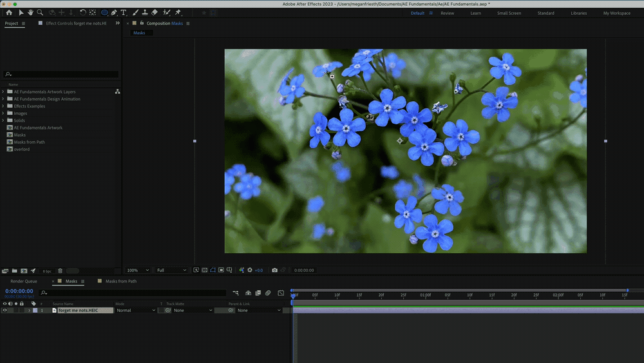Take a snapshot with the camera icon
Screen dimensions: 644x363
click(x=275, y=270)
